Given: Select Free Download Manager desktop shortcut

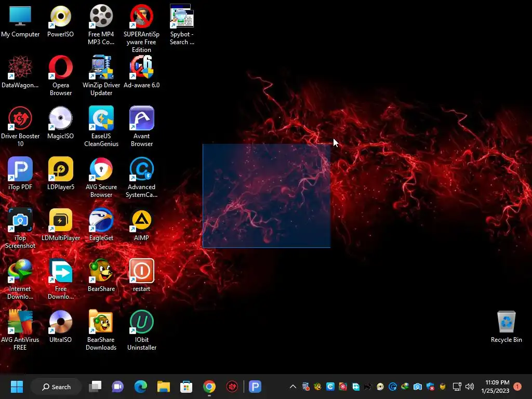Looking at the screenshot, I should click(x=60, y=279).
